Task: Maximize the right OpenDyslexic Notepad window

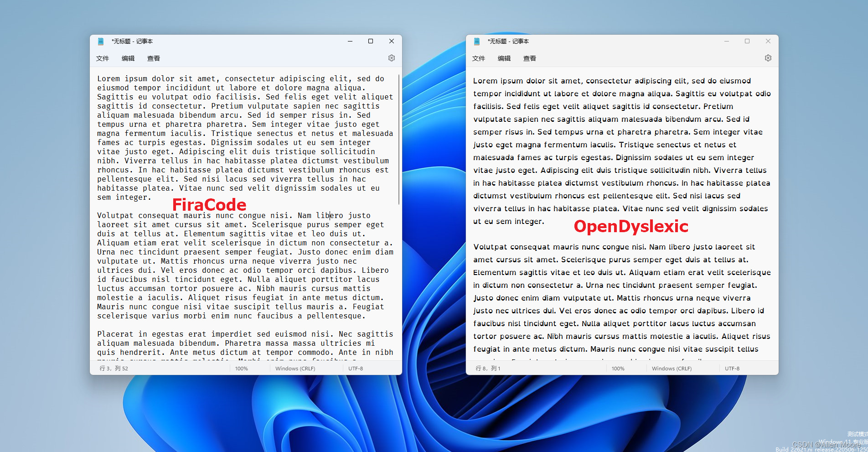Action: click(747, 41)
